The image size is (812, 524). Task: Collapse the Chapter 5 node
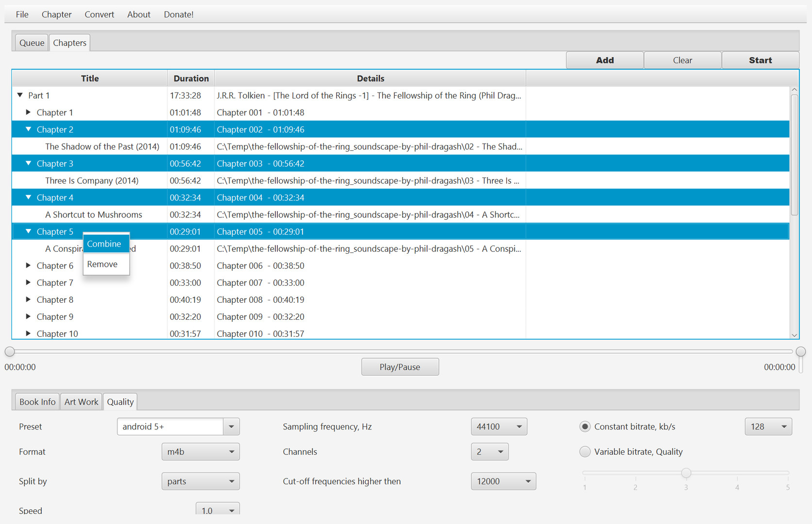coord(28,231)
